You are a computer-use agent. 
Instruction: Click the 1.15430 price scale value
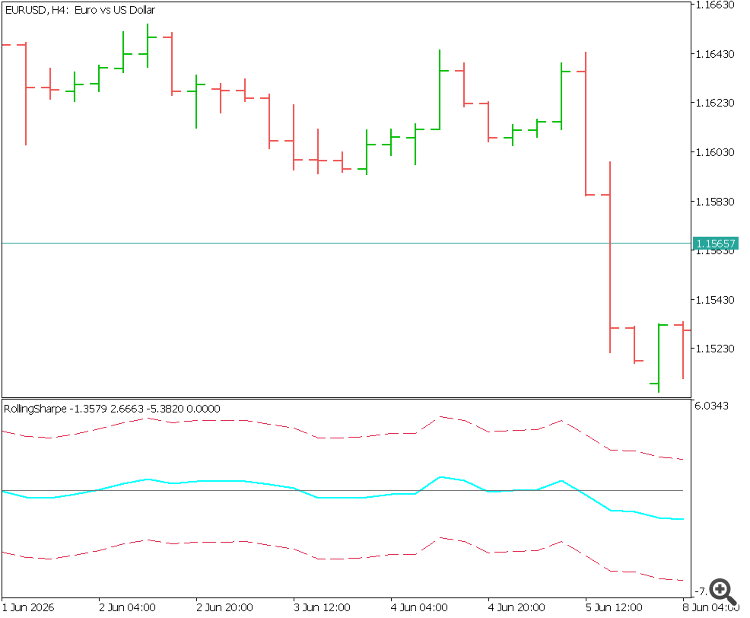coord(715,300)
